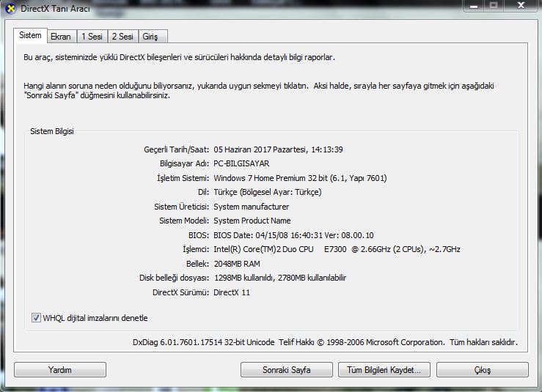The image size is (542, 392).
Task: Click the System manufacturer value
Action: (252, 207)
